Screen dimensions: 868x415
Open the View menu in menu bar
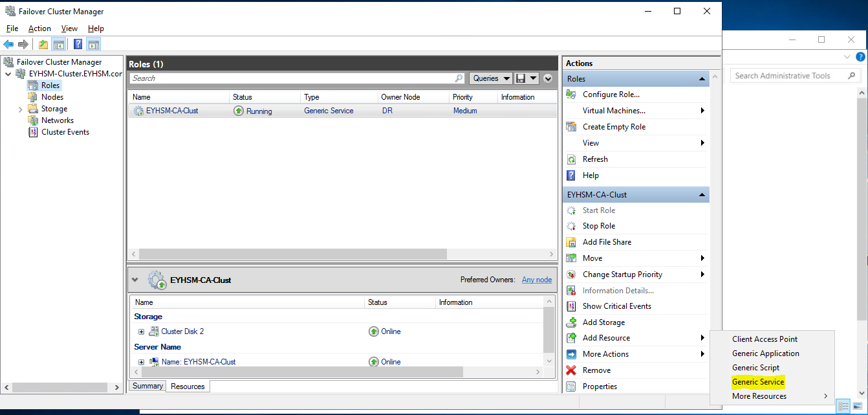tap(69, 28)
